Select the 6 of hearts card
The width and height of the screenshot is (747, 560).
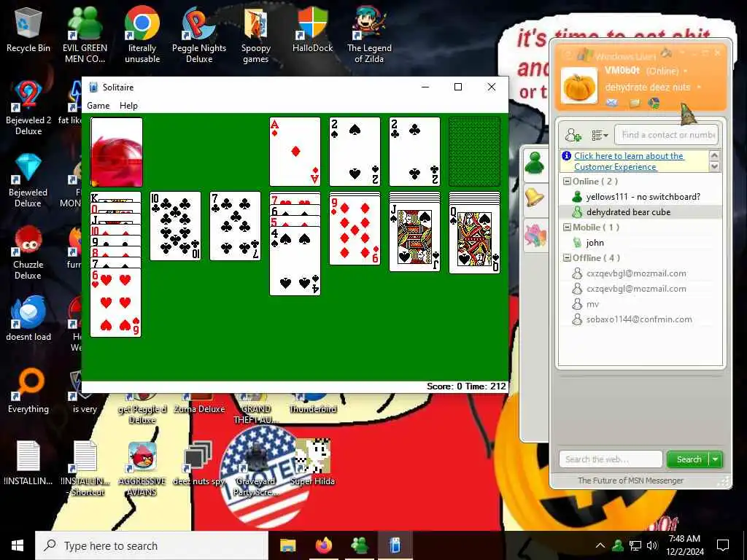coord(116,302)
